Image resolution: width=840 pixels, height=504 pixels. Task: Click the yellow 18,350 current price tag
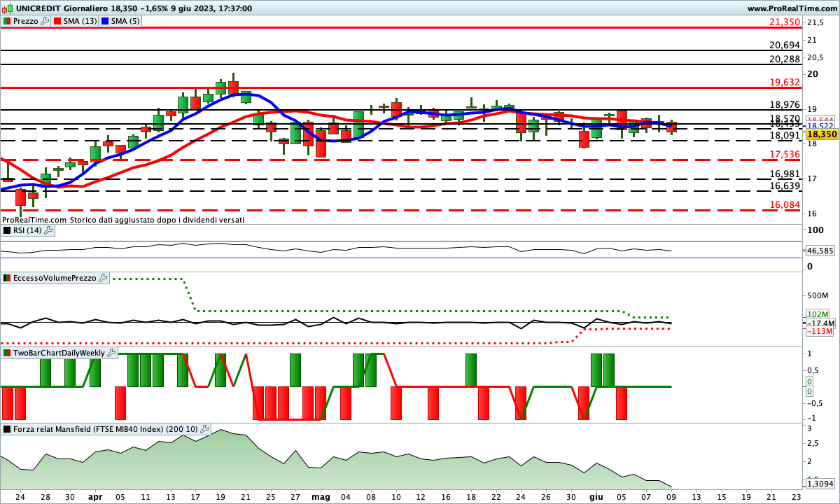822,134
